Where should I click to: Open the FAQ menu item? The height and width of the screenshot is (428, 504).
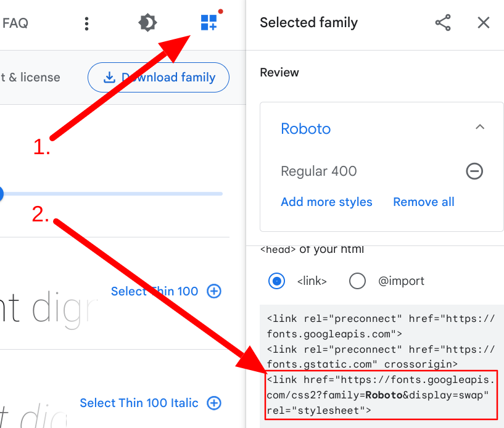tap(15, 23)
